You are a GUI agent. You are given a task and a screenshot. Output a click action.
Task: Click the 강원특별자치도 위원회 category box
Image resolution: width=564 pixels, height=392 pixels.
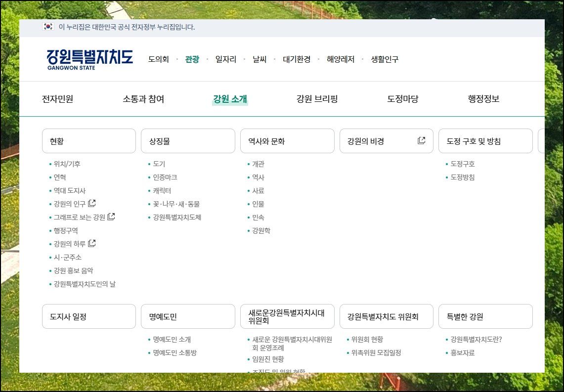387,316
